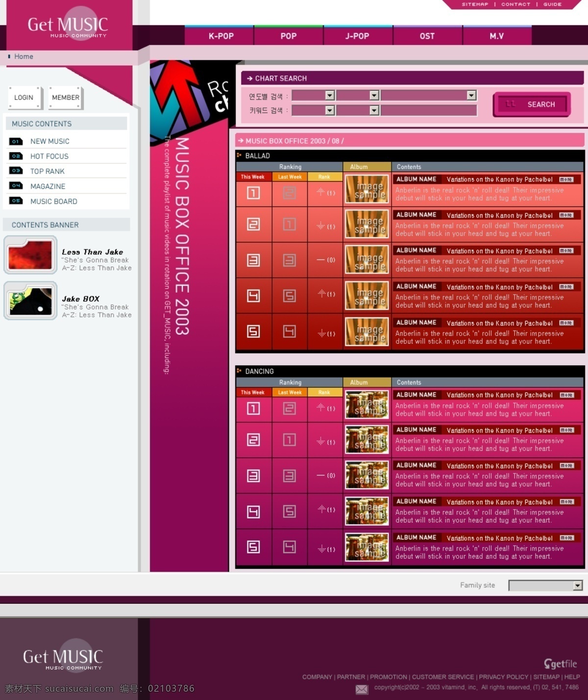Open first year search dropdown arrow
Screen dimensions: 588x700
click(x=330, y=95)
